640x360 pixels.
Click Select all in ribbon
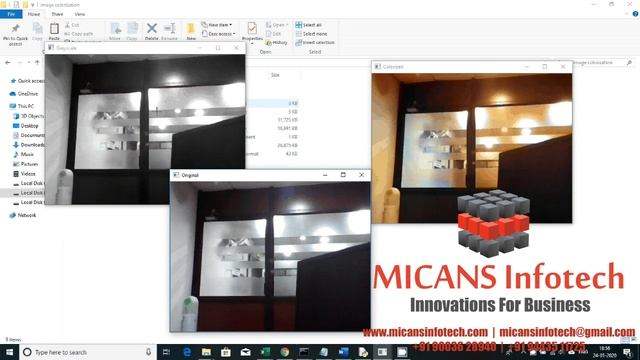click(309, 25)
